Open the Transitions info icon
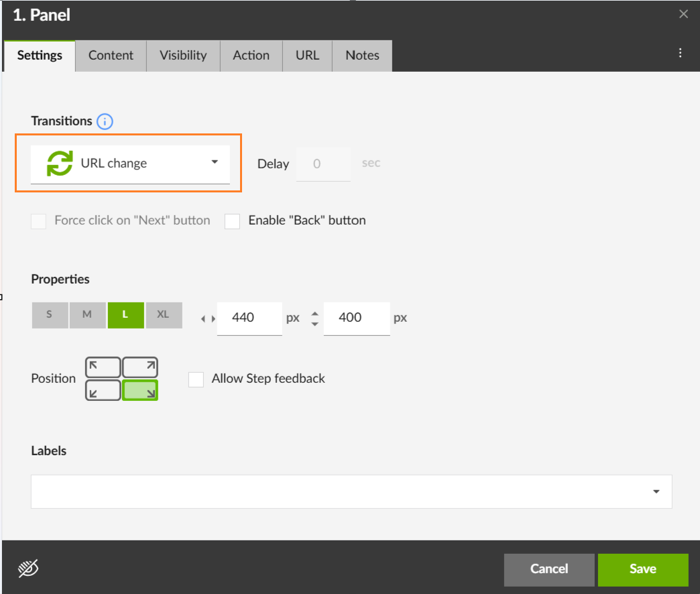This screenshot has width=700, height=594. [x=105, y=121]
